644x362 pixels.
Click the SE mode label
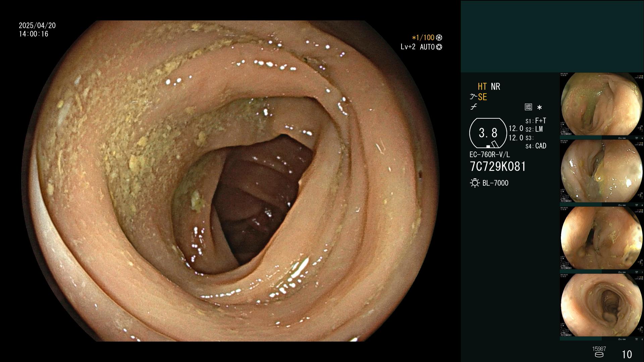point(482,97)
